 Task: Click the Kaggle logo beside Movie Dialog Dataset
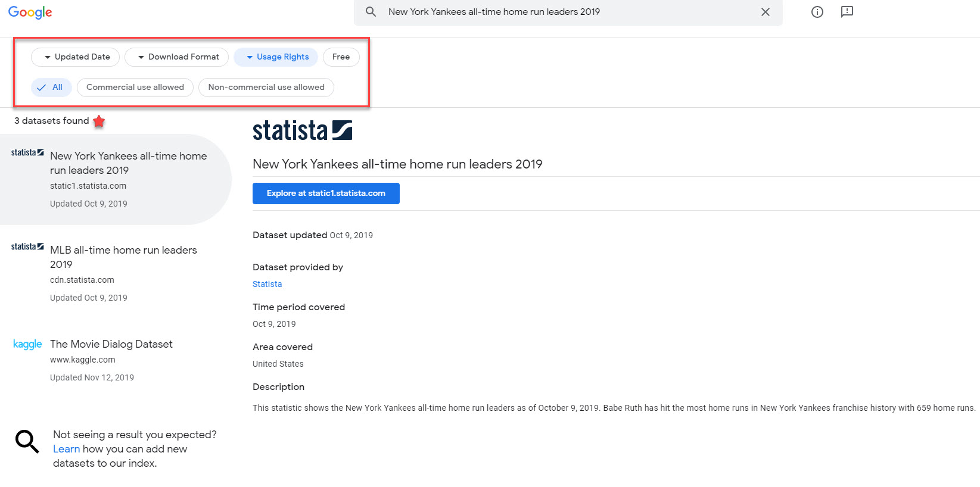[x=27, y=344]
